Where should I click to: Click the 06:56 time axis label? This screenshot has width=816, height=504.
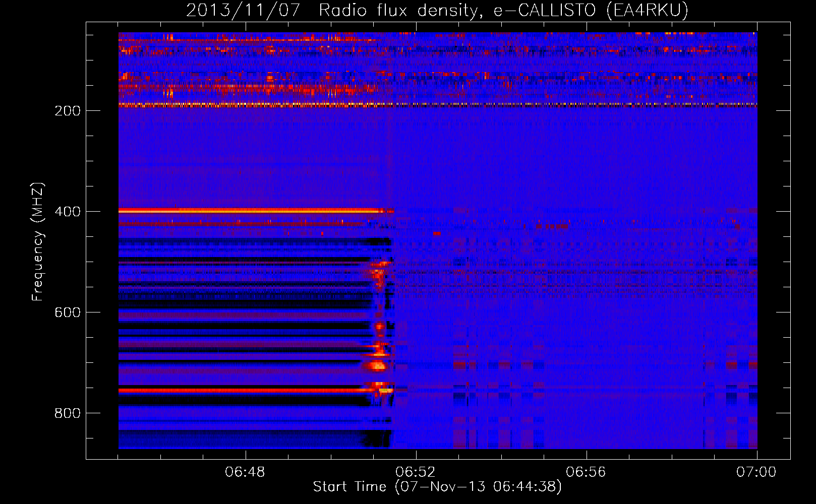point(586,472)
